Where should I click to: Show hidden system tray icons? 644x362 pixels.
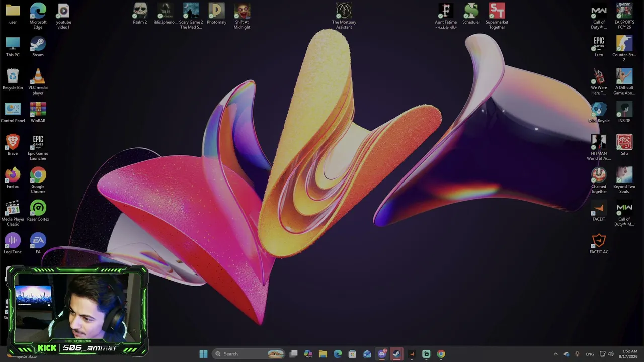pos(555,354)
